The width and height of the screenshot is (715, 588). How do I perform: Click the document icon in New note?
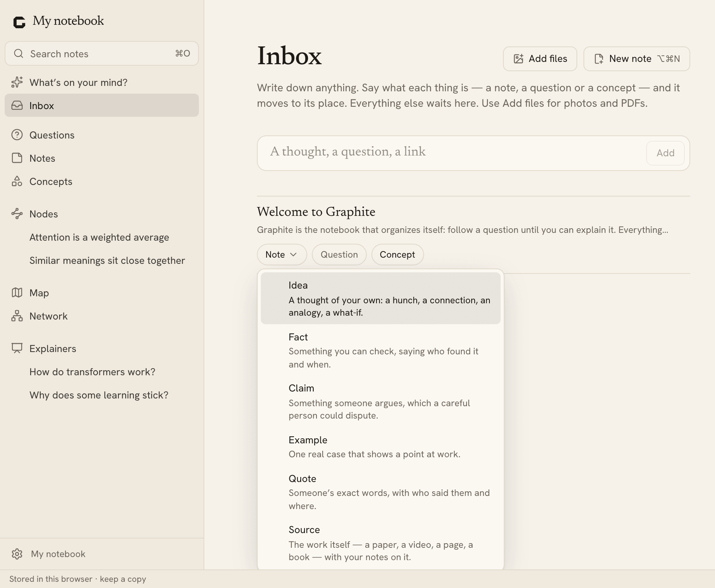[x=599, y=59]
